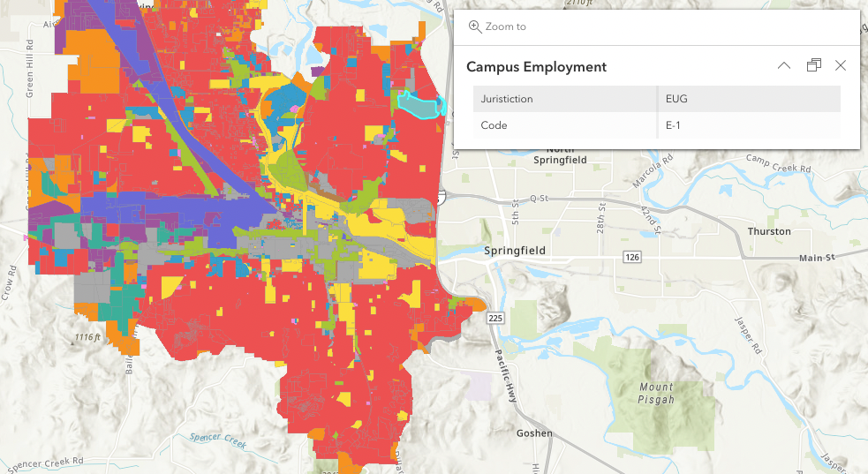The width and height of the screenshot is (868, 474).
Task: Dock the Campus Employment popup
Action: pyautogui.click(x=814, y=65)
